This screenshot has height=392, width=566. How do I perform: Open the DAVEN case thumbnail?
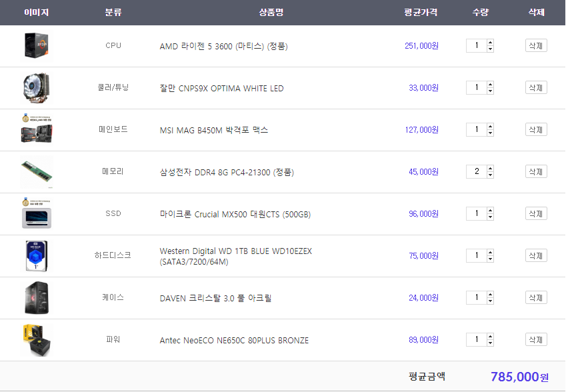tap(37, 298)
